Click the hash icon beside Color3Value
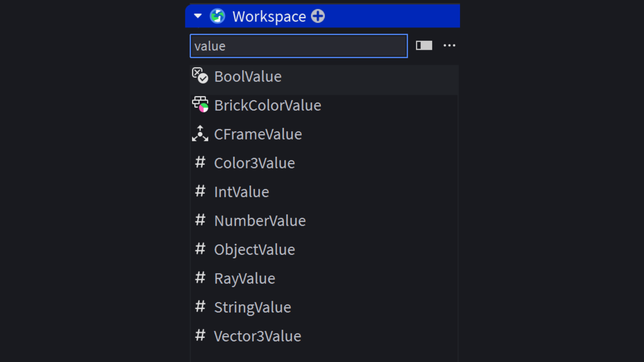 tap(200, 163)
